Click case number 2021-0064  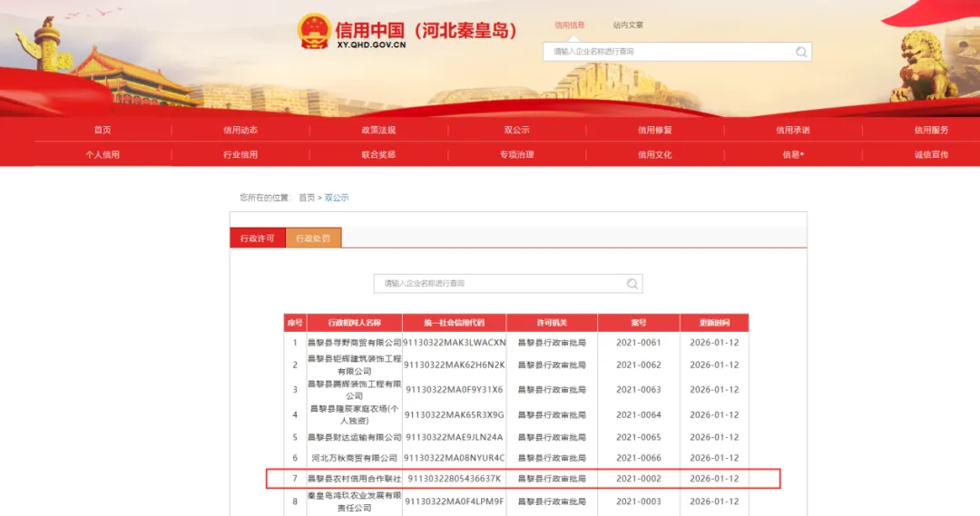point(639,414)
